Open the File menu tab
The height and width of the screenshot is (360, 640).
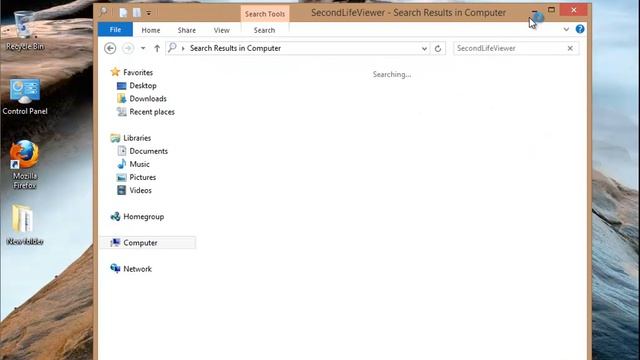pyautogui.click(x=115, y=29)
